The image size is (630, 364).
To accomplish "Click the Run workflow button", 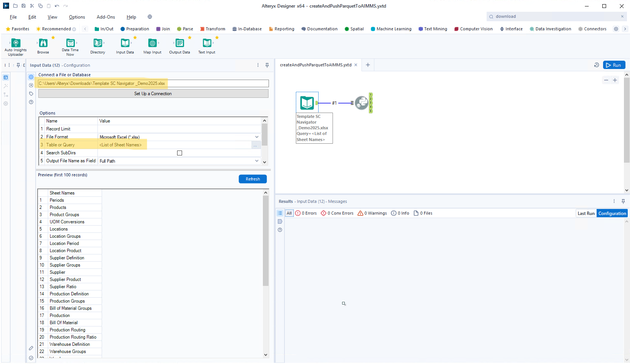I will (614, 65).
